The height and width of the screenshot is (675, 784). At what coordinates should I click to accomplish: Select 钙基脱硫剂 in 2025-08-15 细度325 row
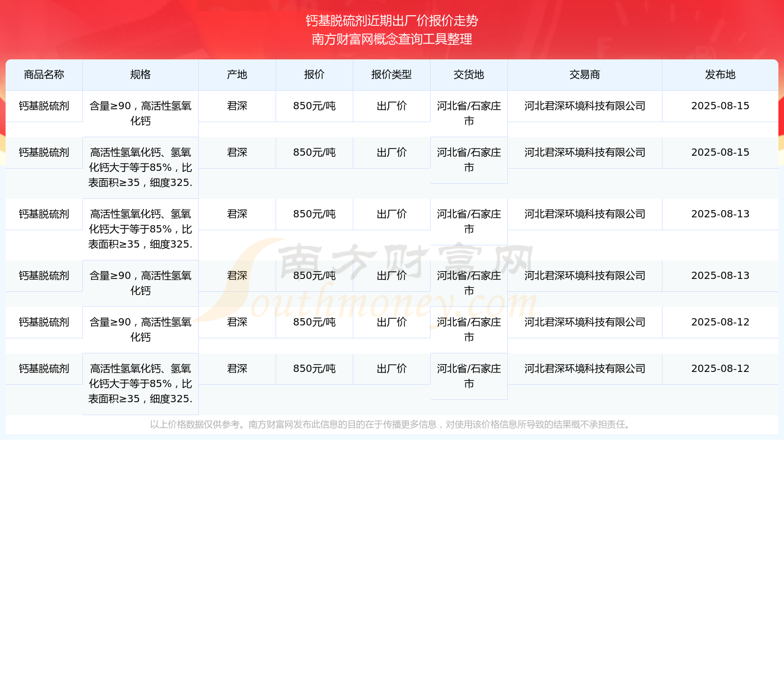coord(44,152)
